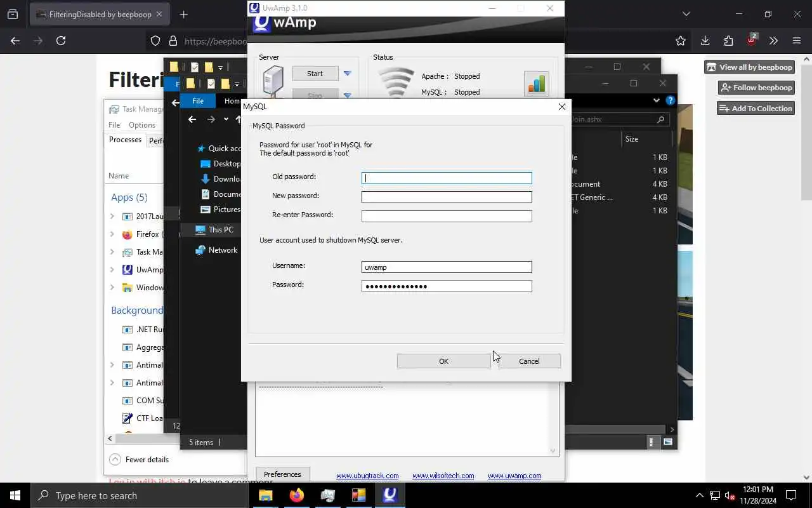Open the Firefox hamburger menu
The height and width of the screenshot is (508, 812).
797,41
